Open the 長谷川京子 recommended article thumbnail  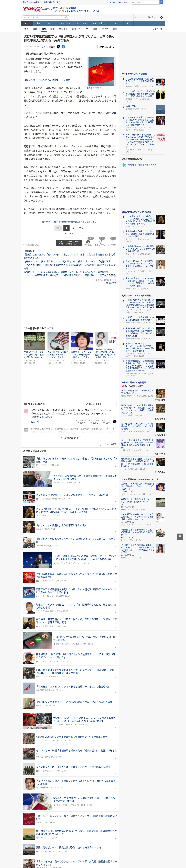coord(106,341)
